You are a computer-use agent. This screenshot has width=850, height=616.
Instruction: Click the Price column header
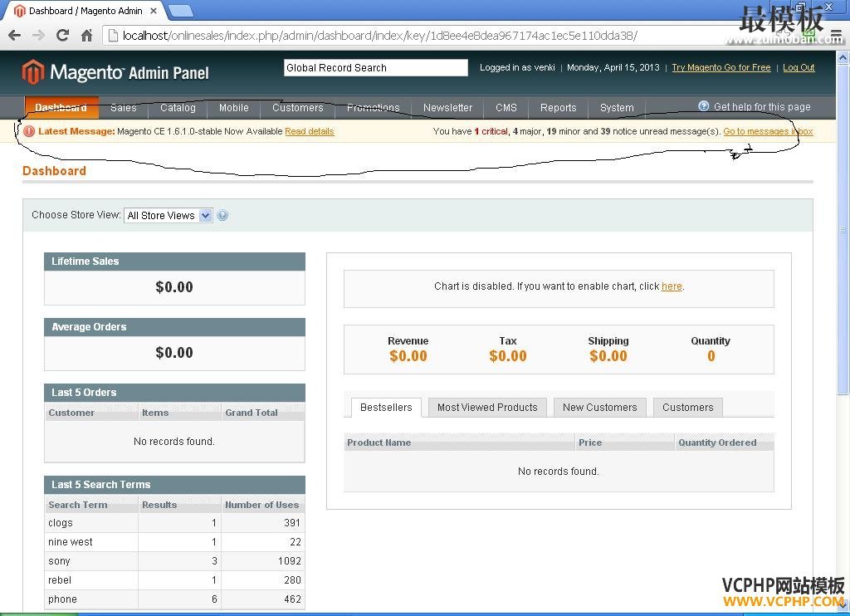pyautogui.click(x=624, y=442)
